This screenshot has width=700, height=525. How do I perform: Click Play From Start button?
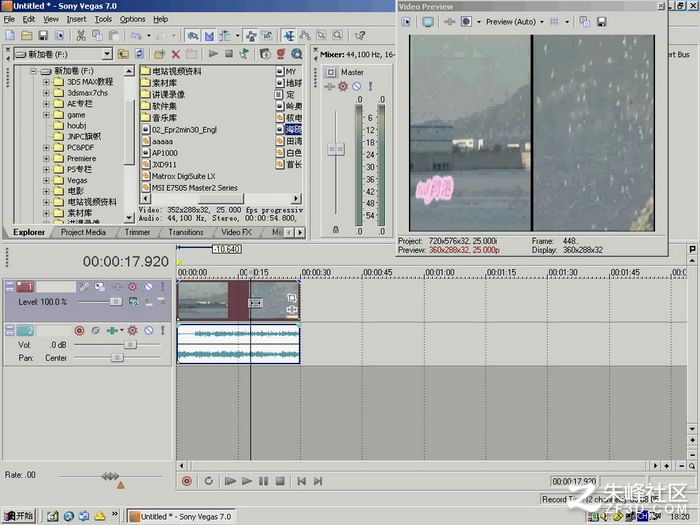pyautogui.click(x=230, y=481)
